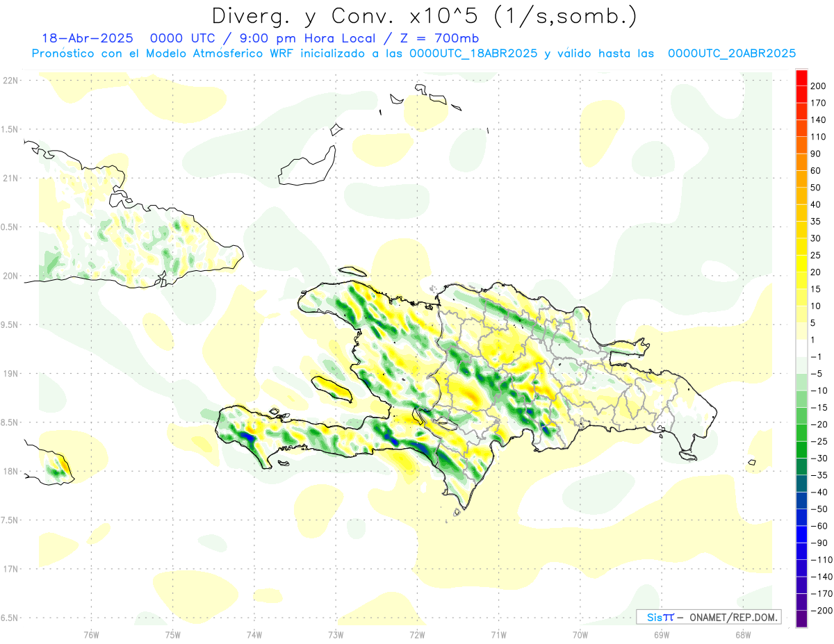
Task: Click the '18N' latitude axis label
Action: (x=10, y=471)
